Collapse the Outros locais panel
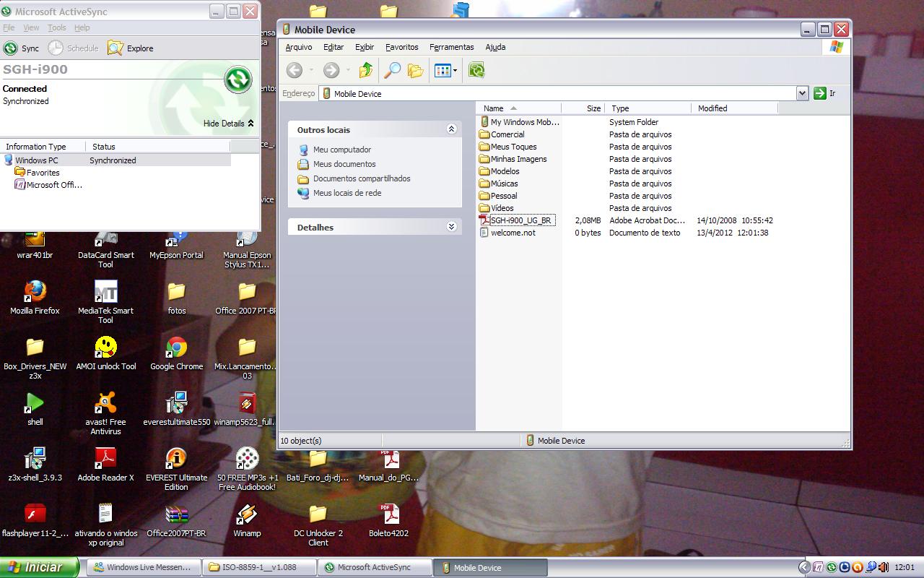 point(451,129)
